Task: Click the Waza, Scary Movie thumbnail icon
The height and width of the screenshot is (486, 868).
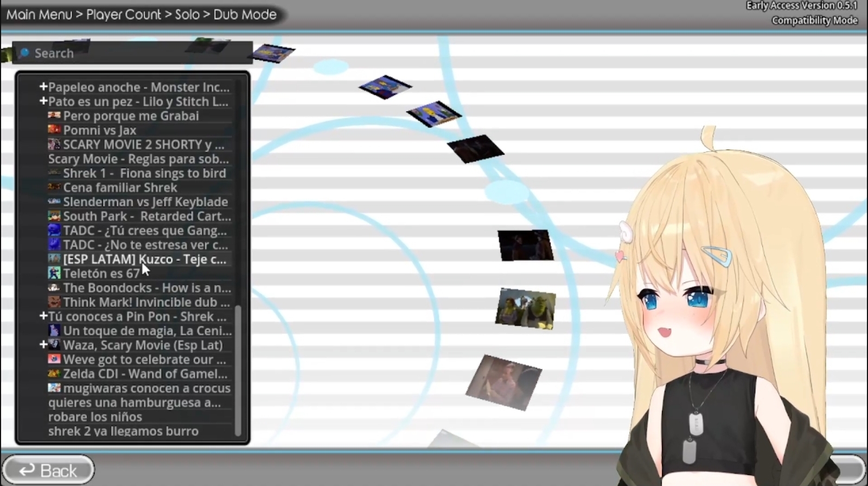Action: (x=54, y=344)
